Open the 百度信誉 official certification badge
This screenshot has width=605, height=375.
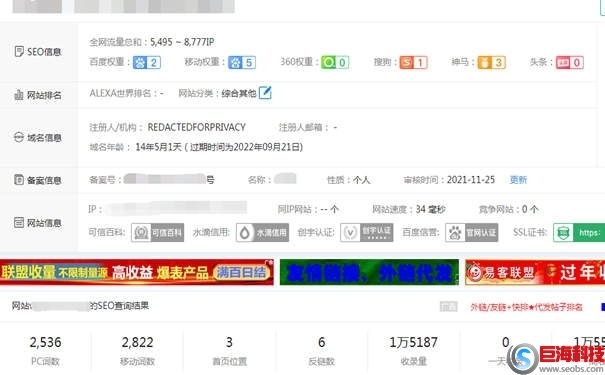pos(471,233)
